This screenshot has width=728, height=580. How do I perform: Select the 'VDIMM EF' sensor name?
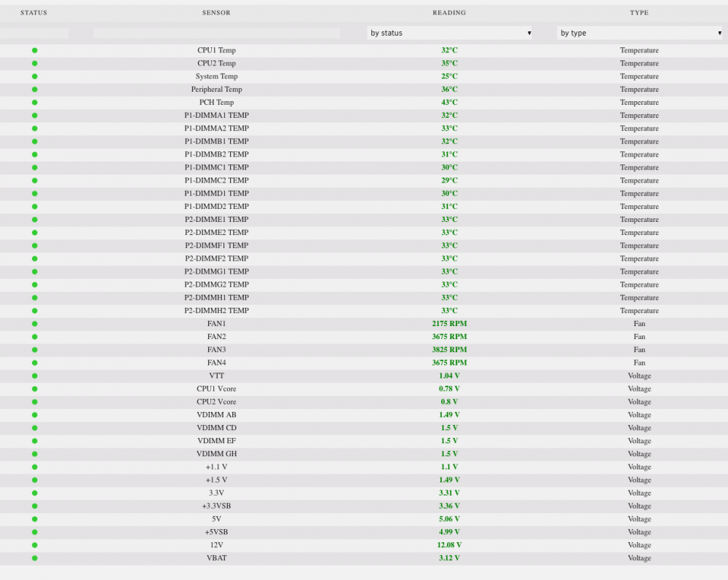(216, 441)
